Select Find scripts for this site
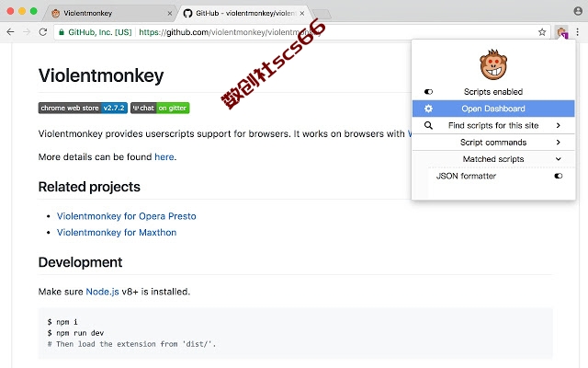The height and width of the screenshot is (368, 588). pyautogui.click(x=493, y=125)
